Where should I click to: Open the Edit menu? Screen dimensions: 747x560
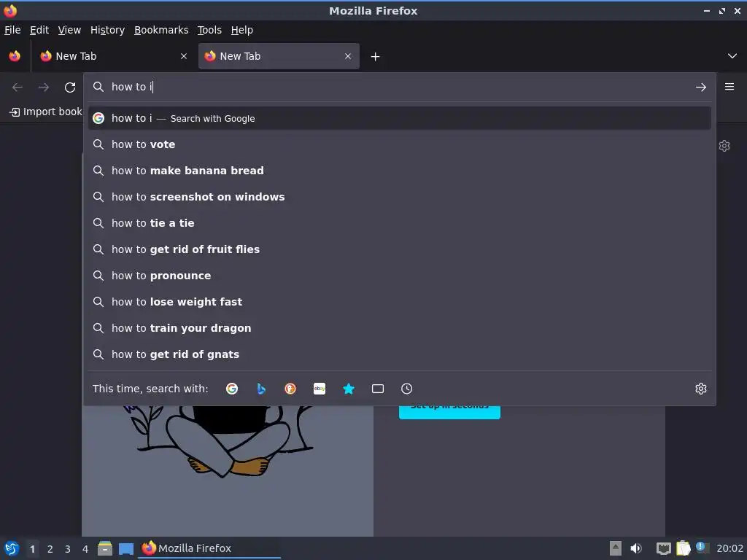point(39,30)
